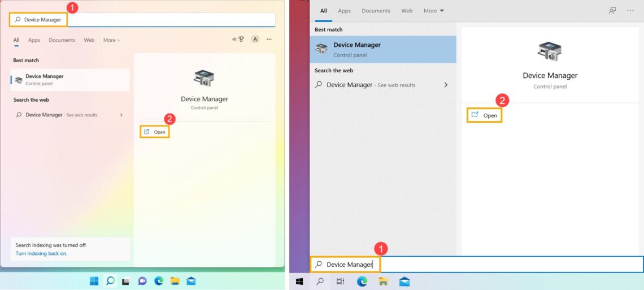Expand web result chevron in Windows 11 search
644x290 pixels.
(x=121, y=115)
